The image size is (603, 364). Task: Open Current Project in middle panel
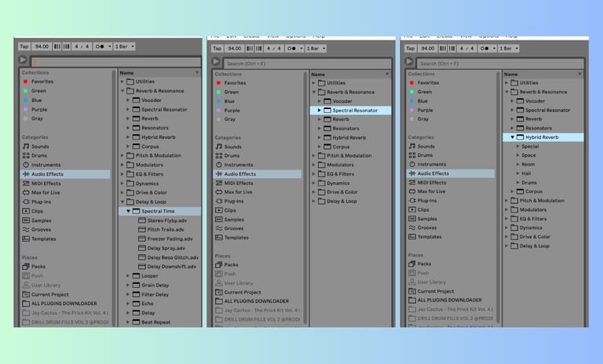coord(238,292)
